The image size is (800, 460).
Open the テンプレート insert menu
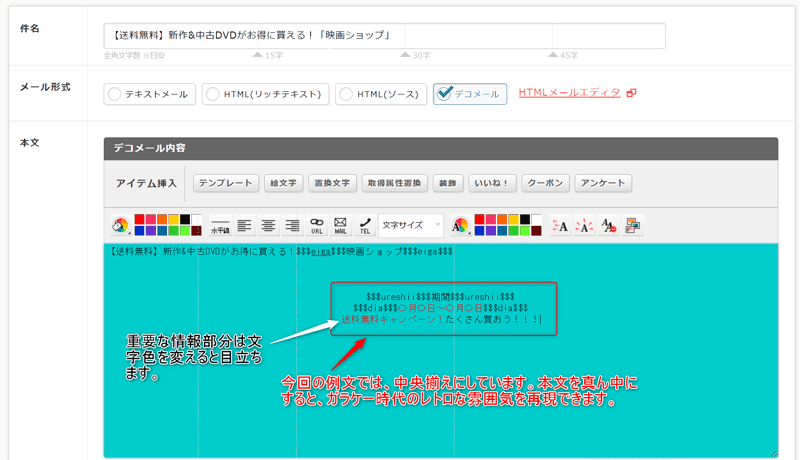[226, 183]
